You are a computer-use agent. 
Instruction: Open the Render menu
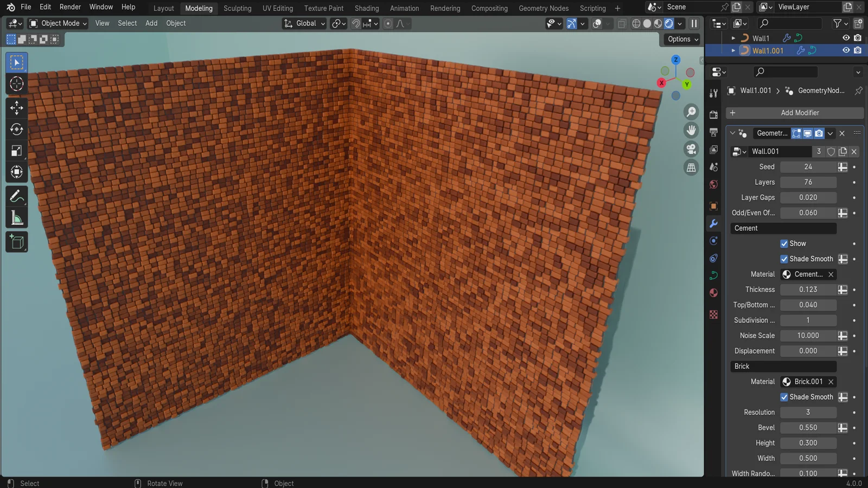(x=69, y=7)
